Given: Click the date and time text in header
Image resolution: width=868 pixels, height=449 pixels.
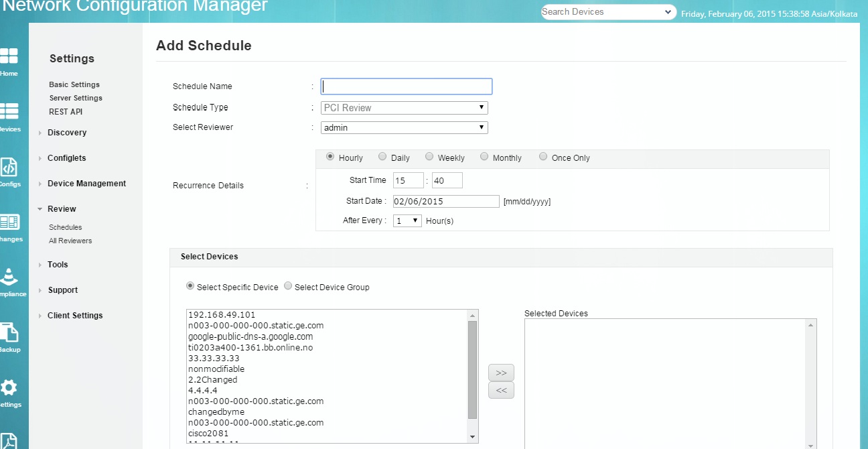Looking at the screenshot, I should tap(769, 13).
